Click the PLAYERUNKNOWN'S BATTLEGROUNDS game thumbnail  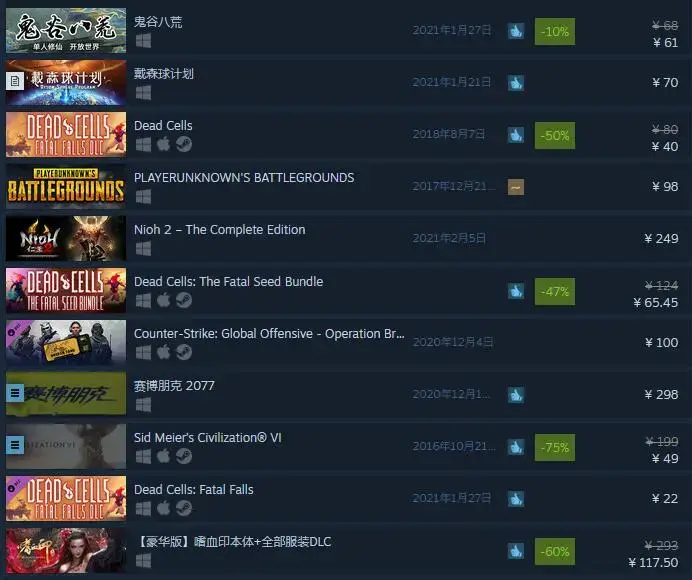(66, 187)
